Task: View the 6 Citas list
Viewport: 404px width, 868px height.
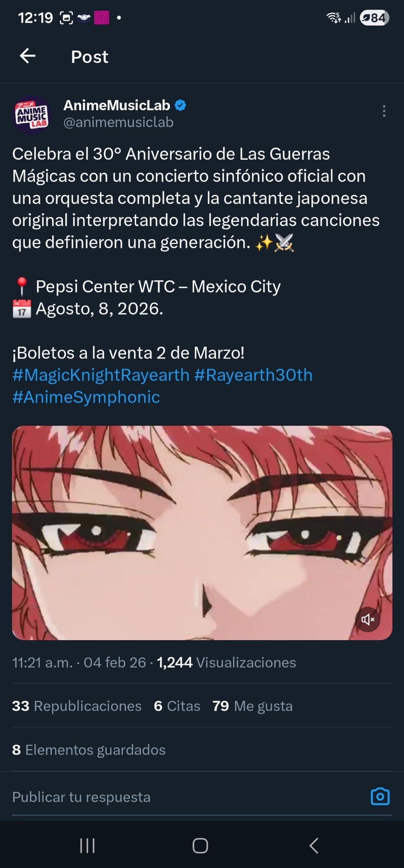Action: click(177, 706)
